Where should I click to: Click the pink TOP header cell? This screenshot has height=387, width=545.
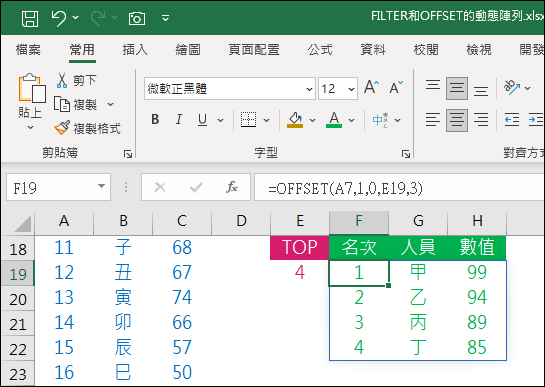pyautogui.click(x=299, y=248)
